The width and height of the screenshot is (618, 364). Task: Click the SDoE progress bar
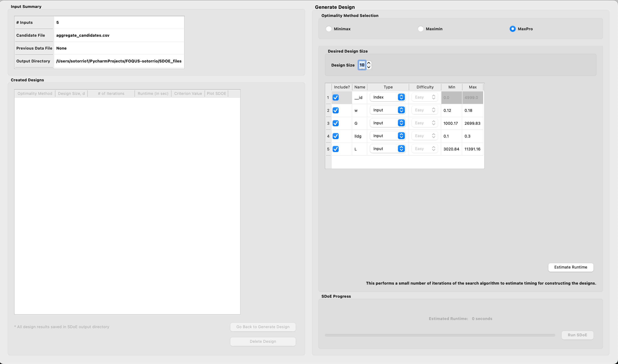click(x=440, y=335)
